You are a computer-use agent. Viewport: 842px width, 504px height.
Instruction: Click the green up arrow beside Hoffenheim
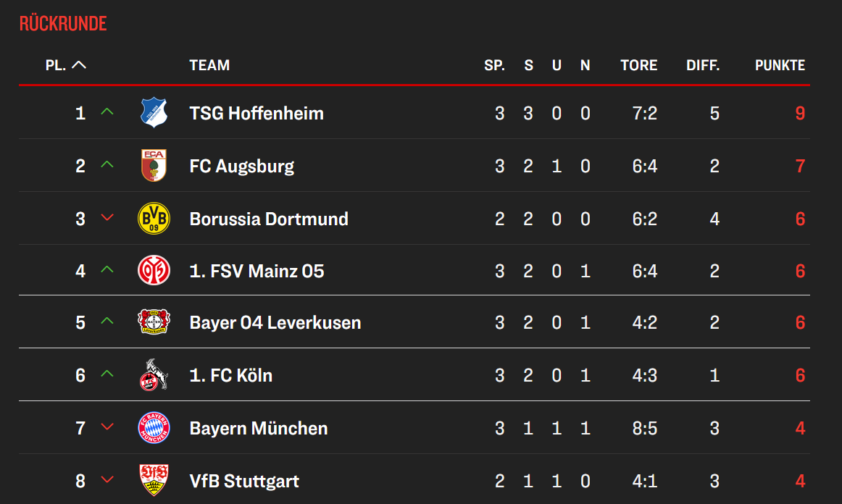[x=107, y=112]
